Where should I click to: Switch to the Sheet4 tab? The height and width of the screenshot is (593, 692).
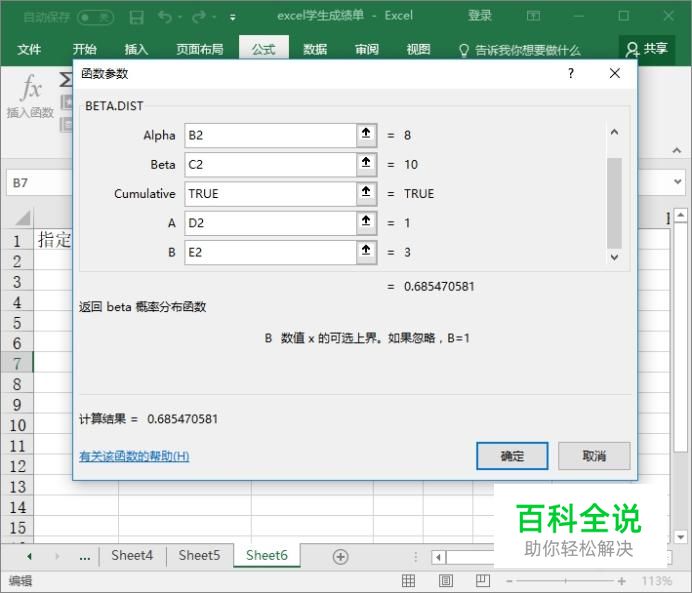132,555
